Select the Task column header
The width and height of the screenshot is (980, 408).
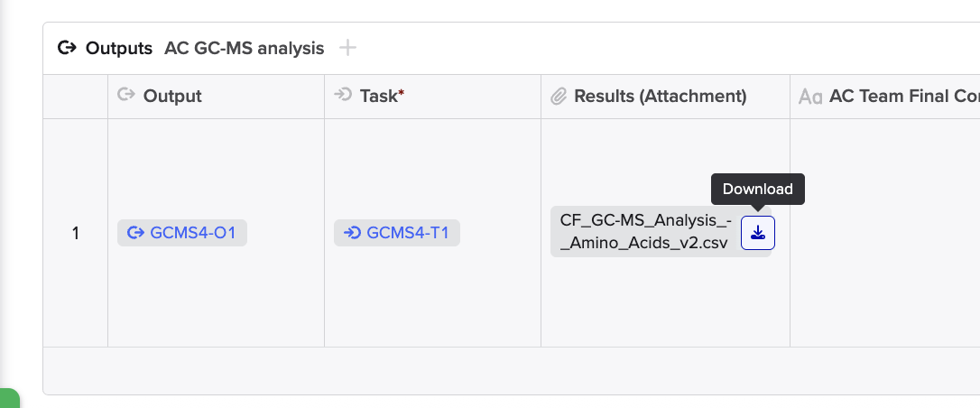[432, 97]
